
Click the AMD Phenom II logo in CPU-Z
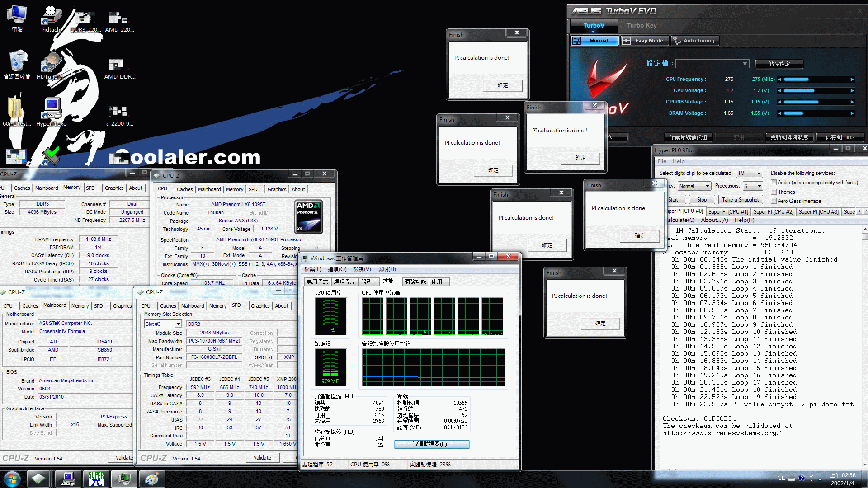pyautogui.click(x=309, y=217)
